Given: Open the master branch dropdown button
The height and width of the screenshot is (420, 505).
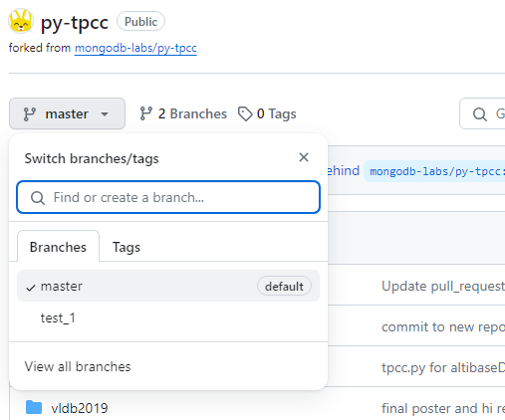Looking at the screenshot, I should (x=67, y=113).
